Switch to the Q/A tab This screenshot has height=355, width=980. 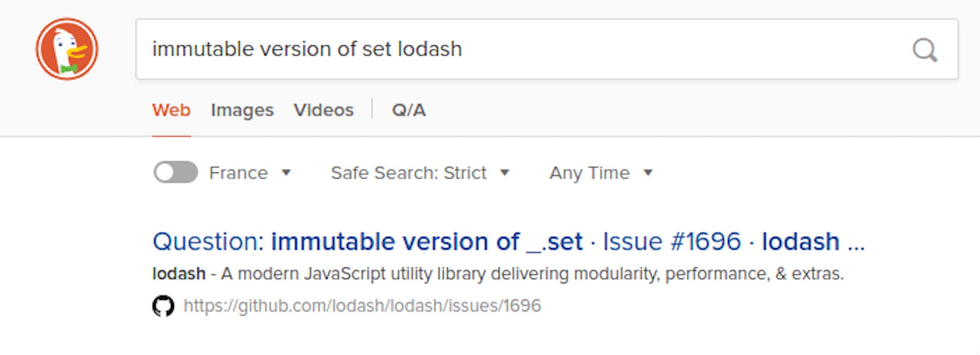point(408,110)
